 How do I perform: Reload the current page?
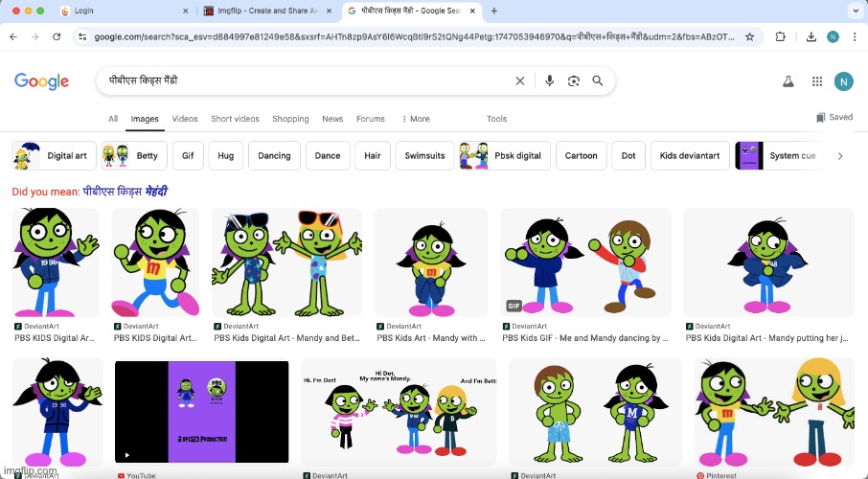point(57,36)
